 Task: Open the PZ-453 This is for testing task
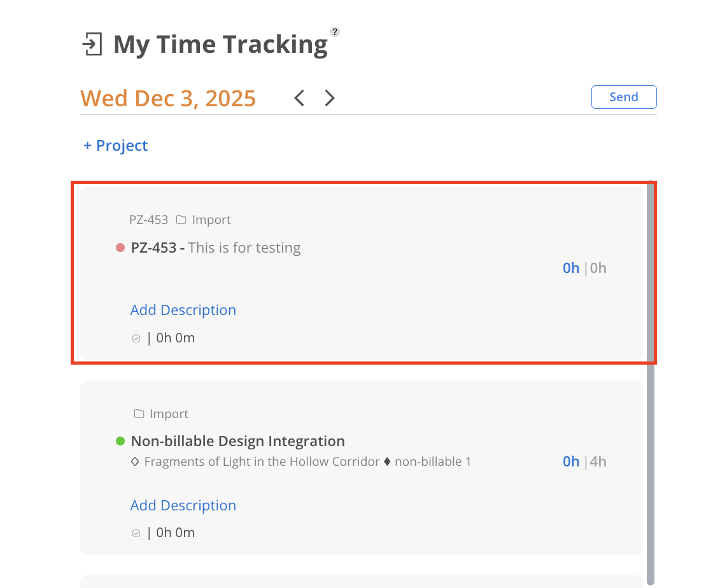[x=216, y=248]
